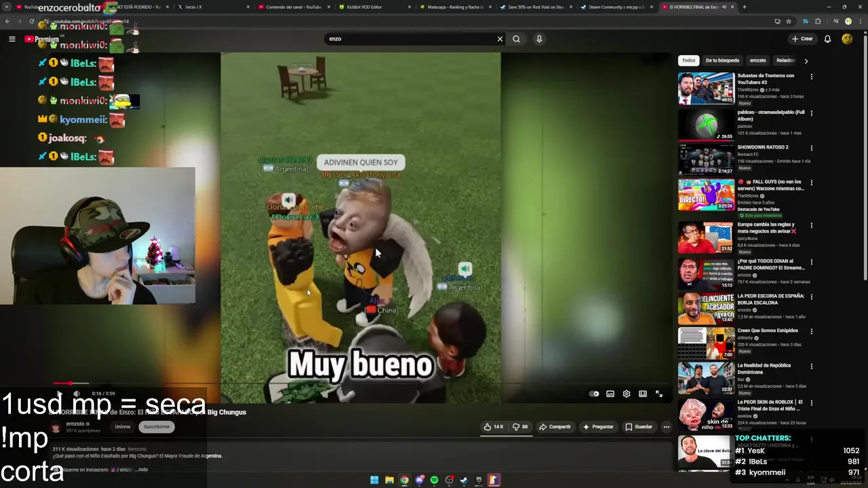Switch to theater mode

(x=643, y=394)
